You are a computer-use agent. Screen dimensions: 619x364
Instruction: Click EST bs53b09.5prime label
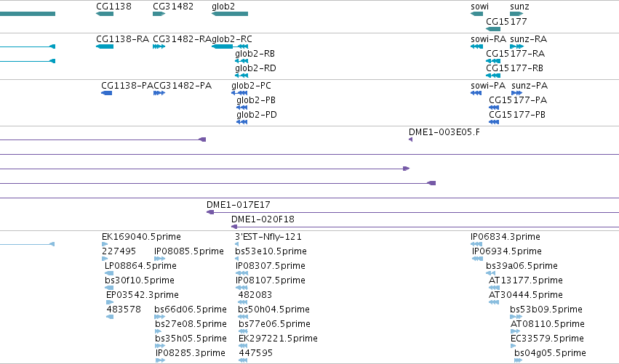[x=546, y=310]
